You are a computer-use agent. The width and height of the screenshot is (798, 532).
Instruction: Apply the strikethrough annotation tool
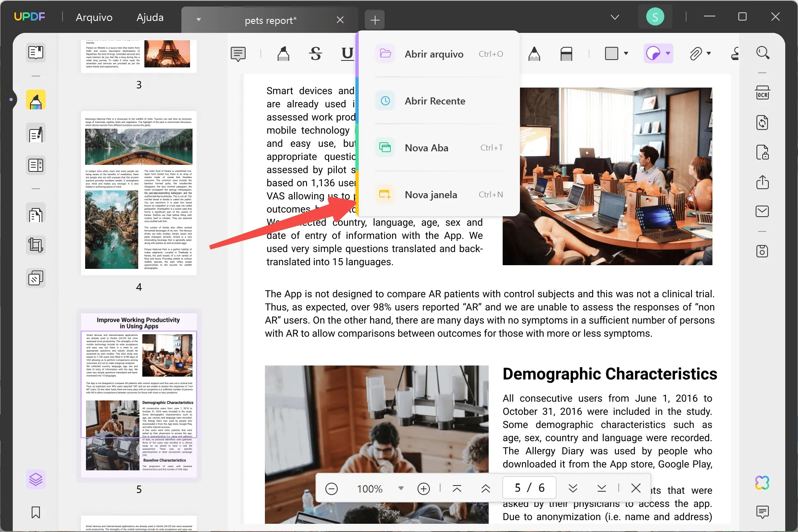(315, 53)
